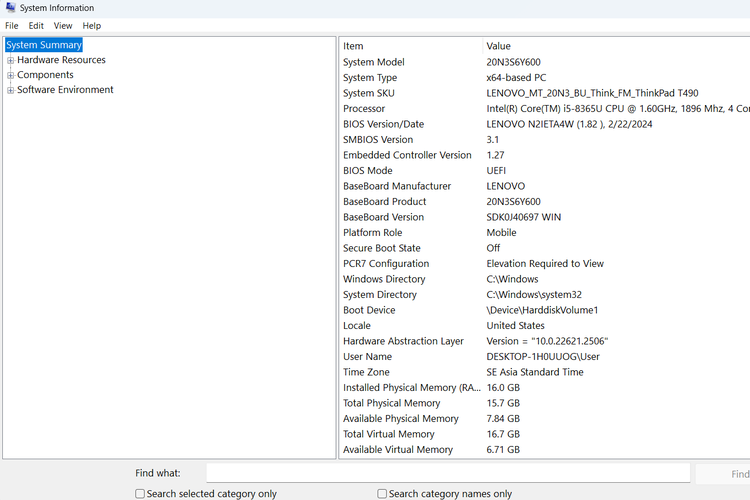Image resolution: width=750 pixels, height=500 pixels.
Task: Expand the Hardware Resources tree node
Action: pyautogui.click(x=11, y=60)
